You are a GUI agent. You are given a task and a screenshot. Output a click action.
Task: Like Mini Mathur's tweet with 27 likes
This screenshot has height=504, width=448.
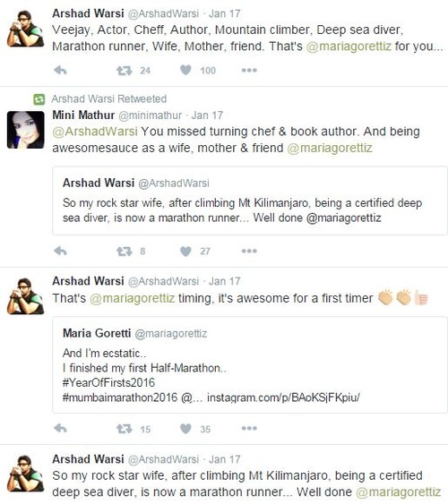click(185, 251)
